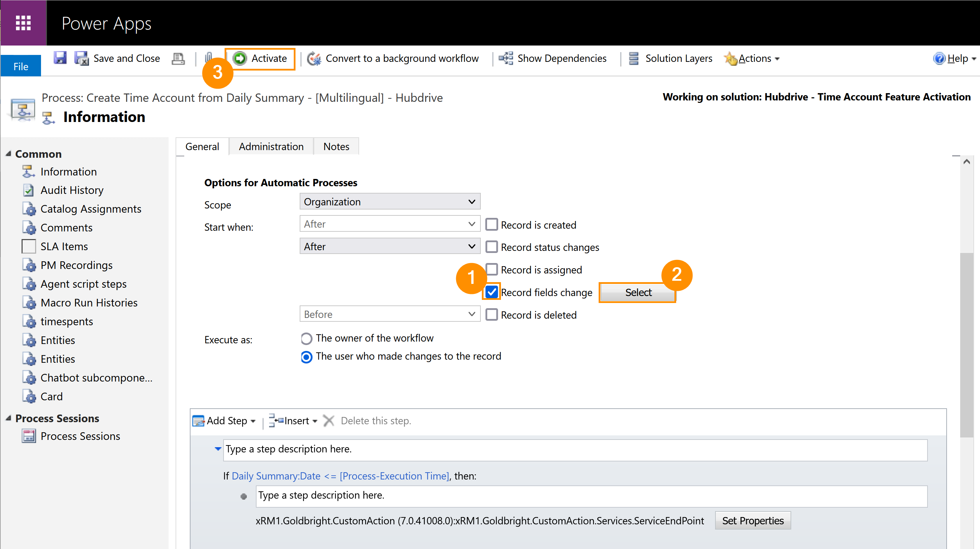The height and width of the screenshot is (549, 980).
Task: Switch to the Administration tab
Action: coord(271,146)
